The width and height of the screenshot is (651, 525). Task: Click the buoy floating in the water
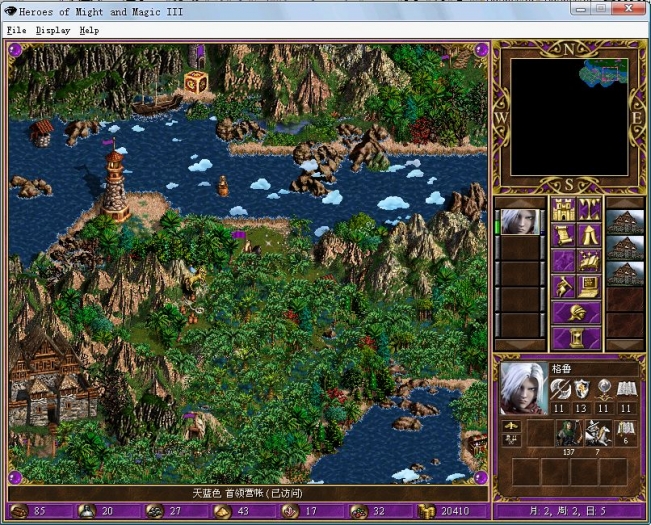223,186
